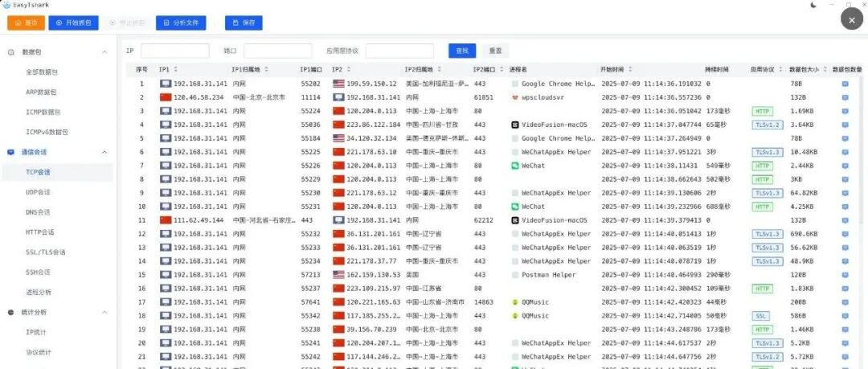The width and height of the screenshot is (868, 369).
Task: Click Postman Helper process name
Action: (x=549, y=275)
